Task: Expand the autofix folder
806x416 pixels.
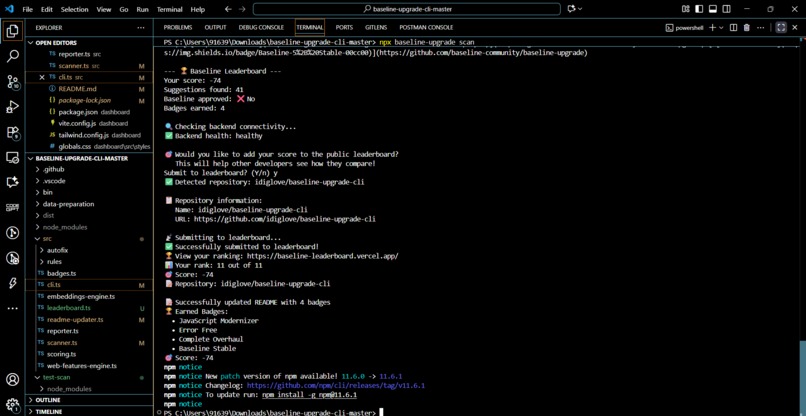Action: pos(42,250)
